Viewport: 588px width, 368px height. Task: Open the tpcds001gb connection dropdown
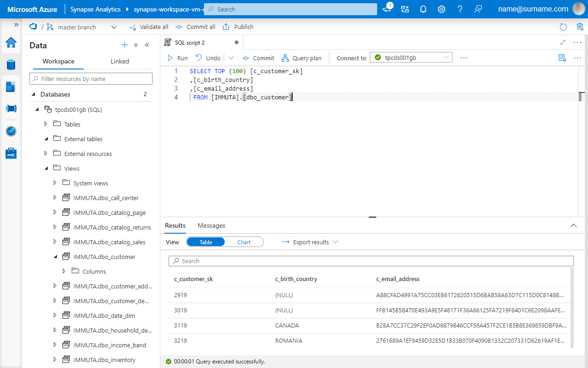tap(411, 57)
